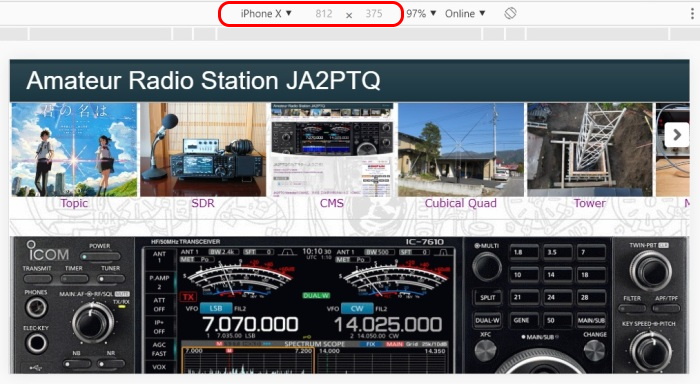Open the 97% zoom dropdown
The width and height of the screenshot is (700, 384).
421,14
